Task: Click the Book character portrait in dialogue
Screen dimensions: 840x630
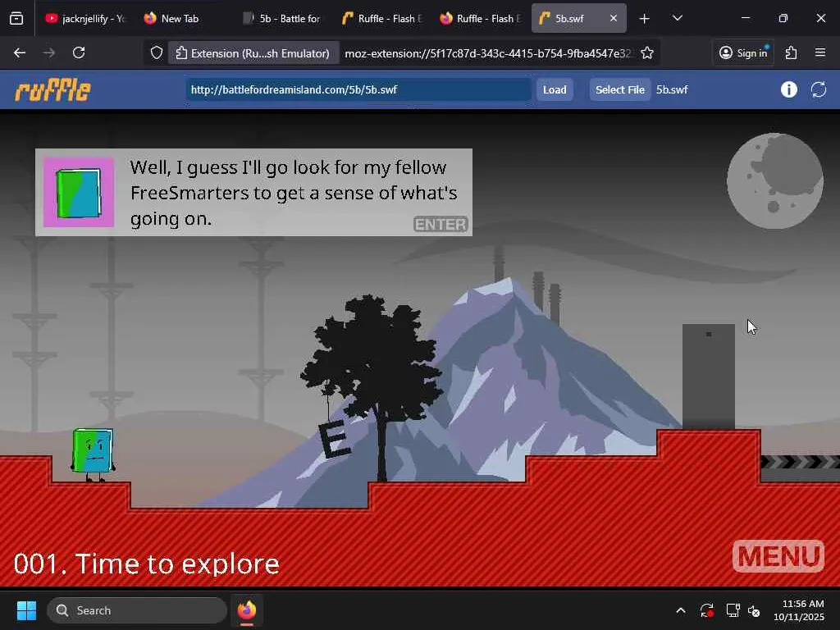Action: pos(79,192)
